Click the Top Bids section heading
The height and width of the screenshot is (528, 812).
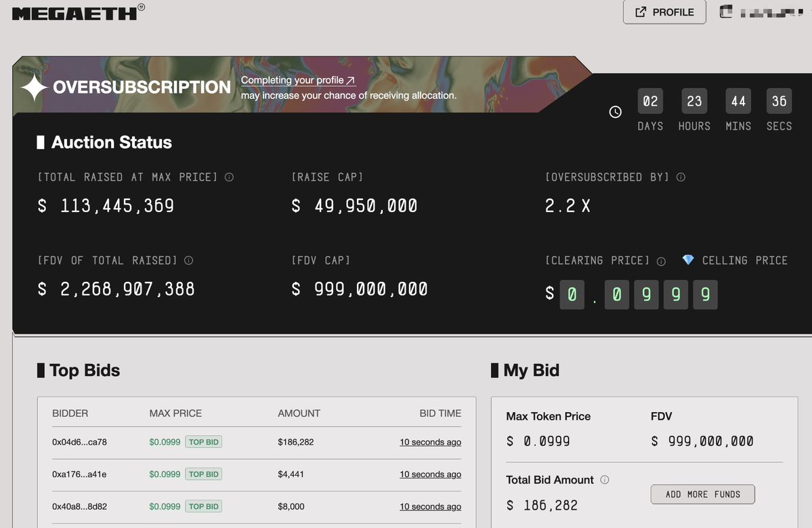[x=79, y=371]
